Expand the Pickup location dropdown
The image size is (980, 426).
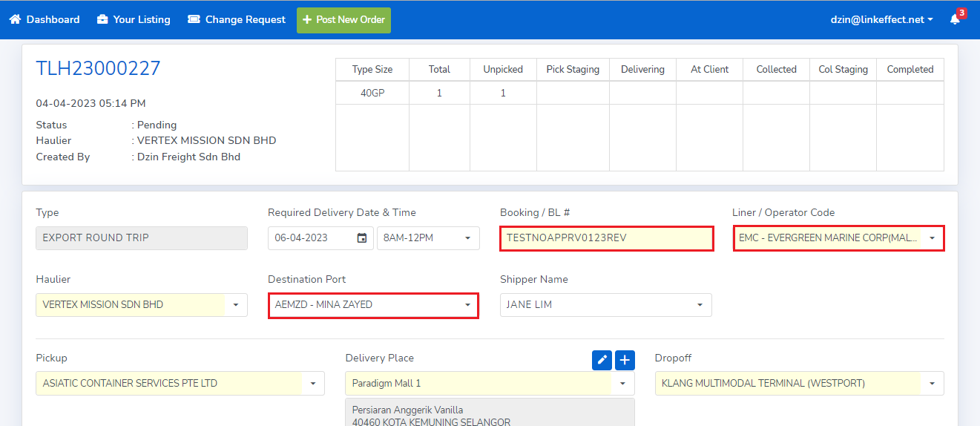click(x=312, y=384)
